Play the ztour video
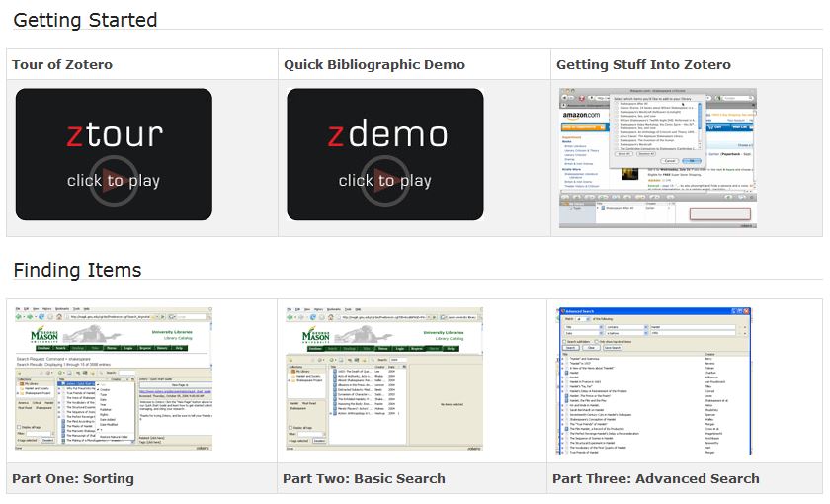The image size is (830, 504). click(114, 154)
